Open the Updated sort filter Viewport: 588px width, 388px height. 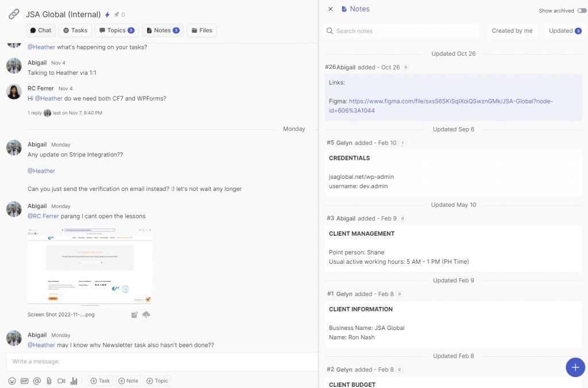(564, 31)
